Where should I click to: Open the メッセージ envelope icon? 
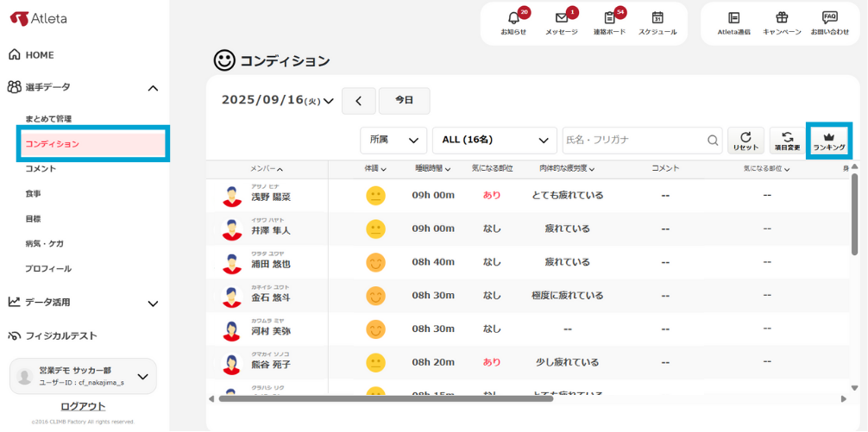[562, 23]
